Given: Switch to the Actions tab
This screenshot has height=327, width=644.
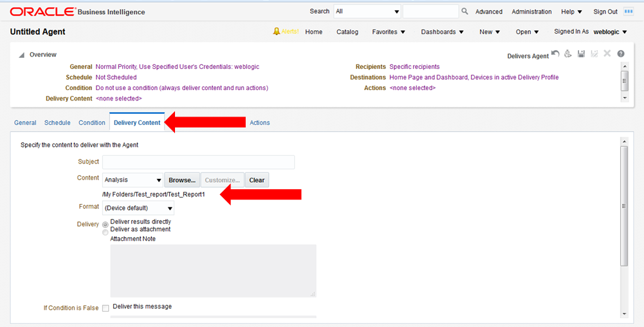Looking at the screenshot, I should pyautogui.click(x=259, y=122).
